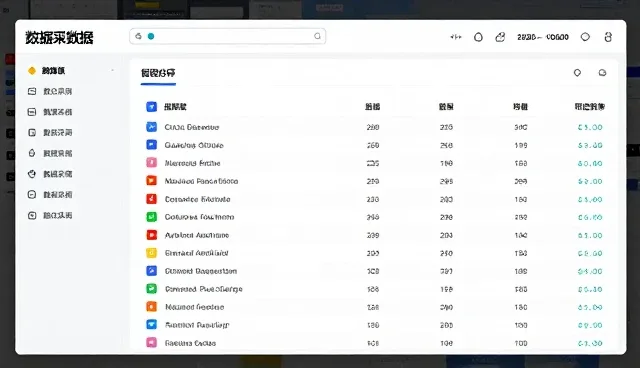Viewport: 640px width, 368px height.
Task: Click the bell notification icon in header
Action: tap(478, 38)
